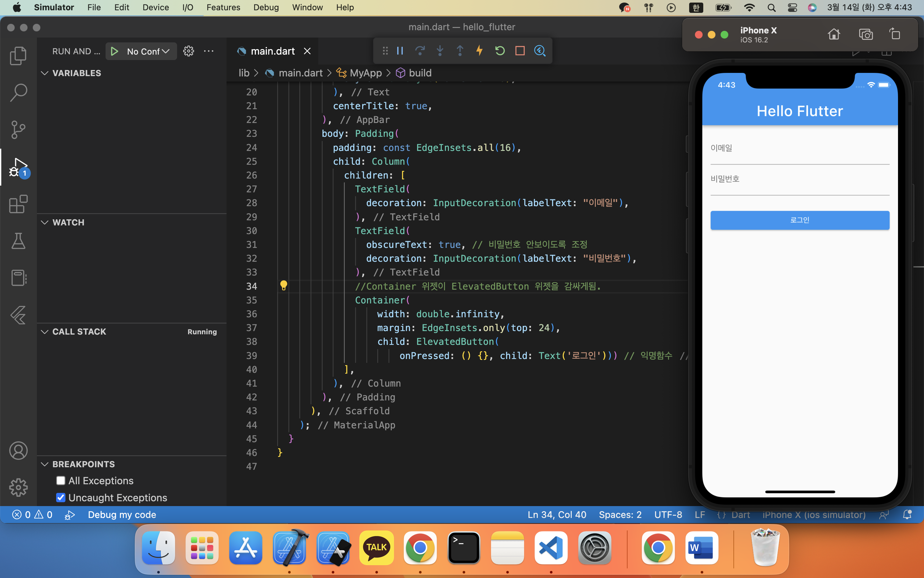The image size is (924, 578).
Task: Click LF end-of-line selector
Action: [699, 514]
